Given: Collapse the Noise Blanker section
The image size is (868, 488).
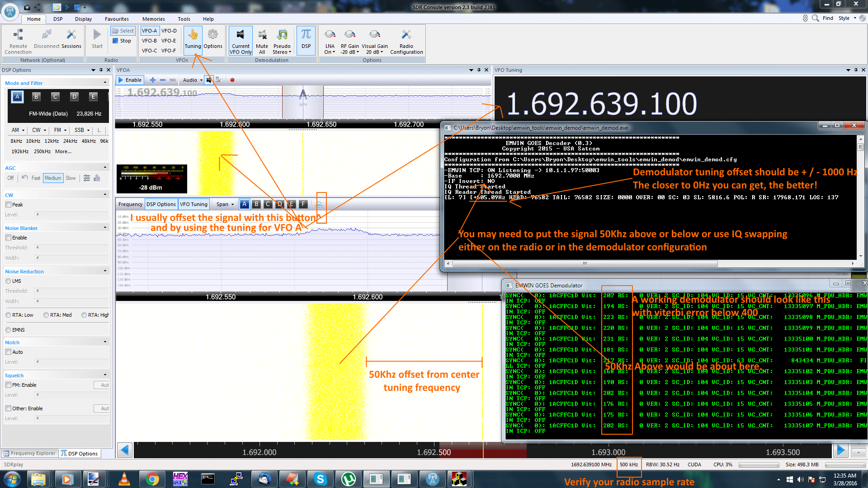Looking at the screenshot, I should pyautogui.click(x=105, y=228).
